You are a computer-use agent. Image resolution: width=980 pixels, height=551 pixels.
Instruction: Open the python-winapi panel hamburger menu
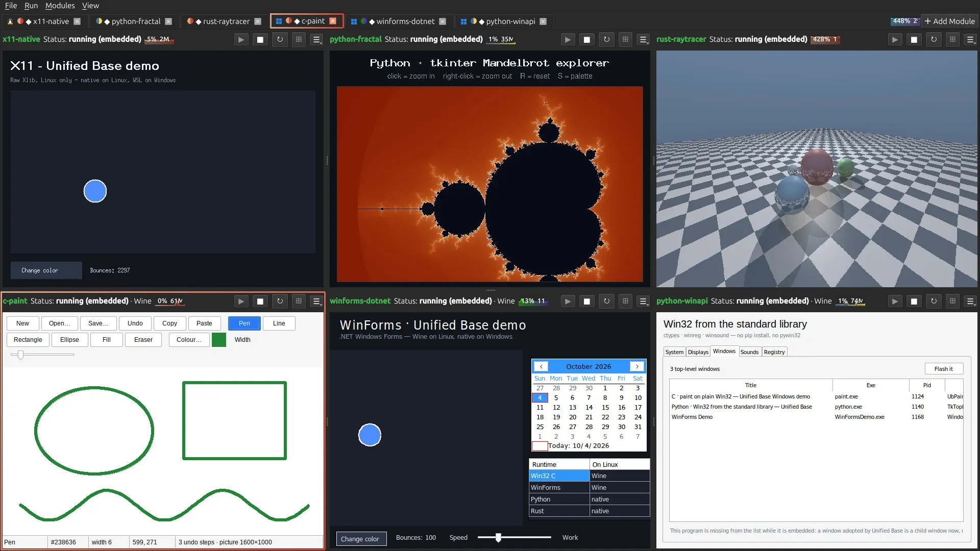971,301
